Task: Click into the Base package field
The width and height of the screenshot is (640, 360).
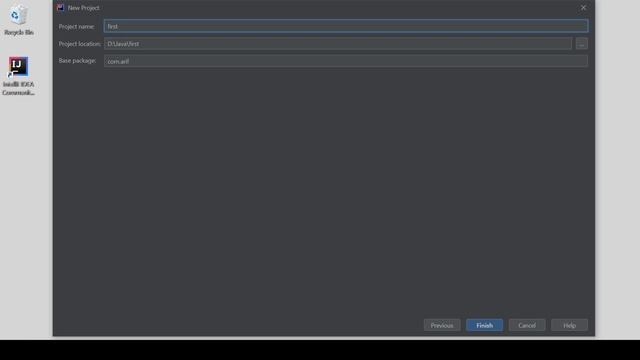Action: 346,61
